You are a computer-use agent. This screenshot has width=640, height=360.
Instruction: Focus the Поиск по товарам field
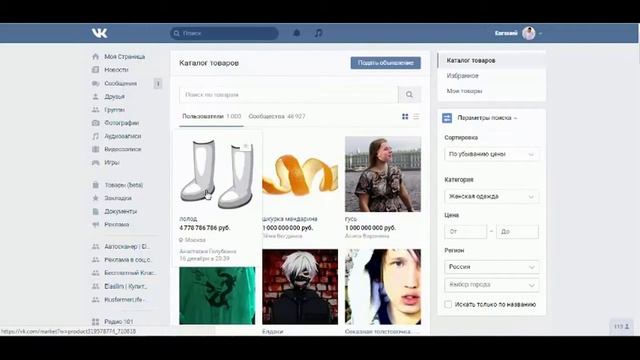[x=289, y=95]
